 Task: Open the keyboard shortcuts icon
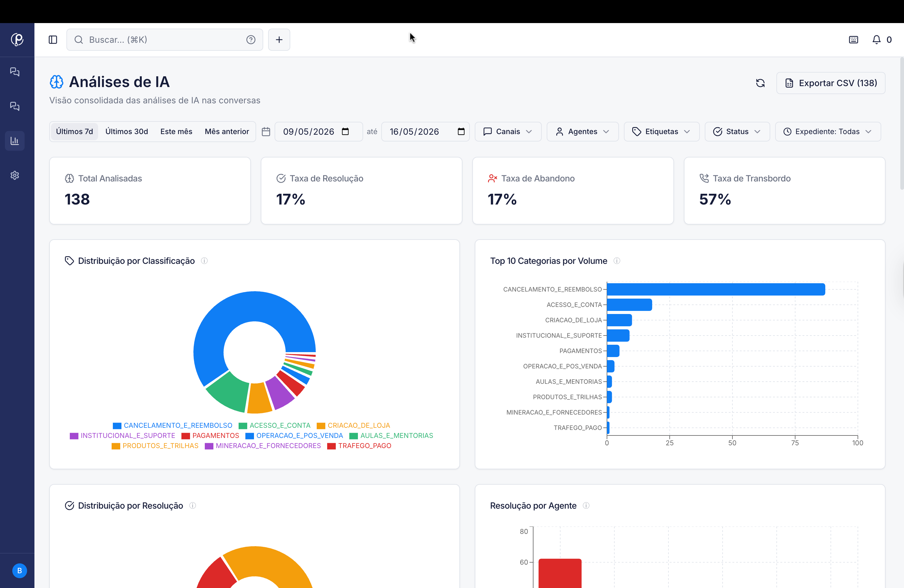point(854,39)
